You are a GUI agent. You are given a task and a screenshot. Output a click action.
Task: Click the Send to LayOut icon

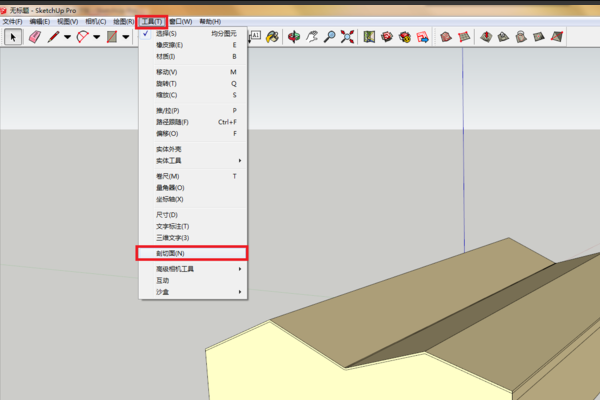tap(423, 37)
